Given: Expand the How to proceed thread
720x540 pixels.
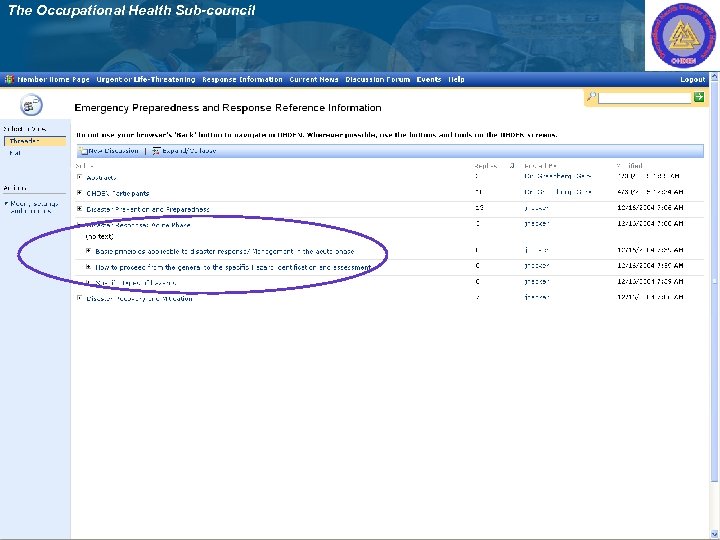Looking at the screenshot, I should (x=89, y=267).
